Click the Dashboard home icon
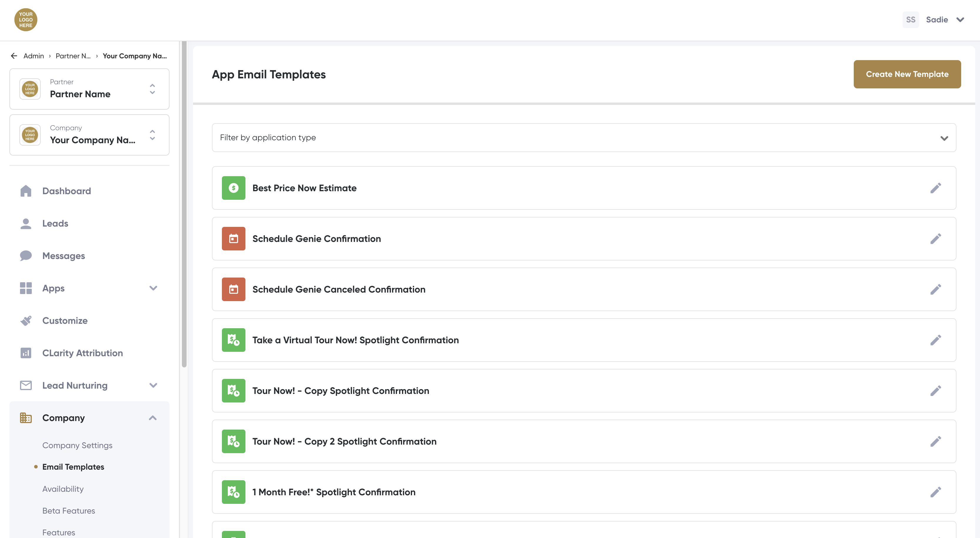980x538 pixels. pyautogui.click(x=26, y=191)
